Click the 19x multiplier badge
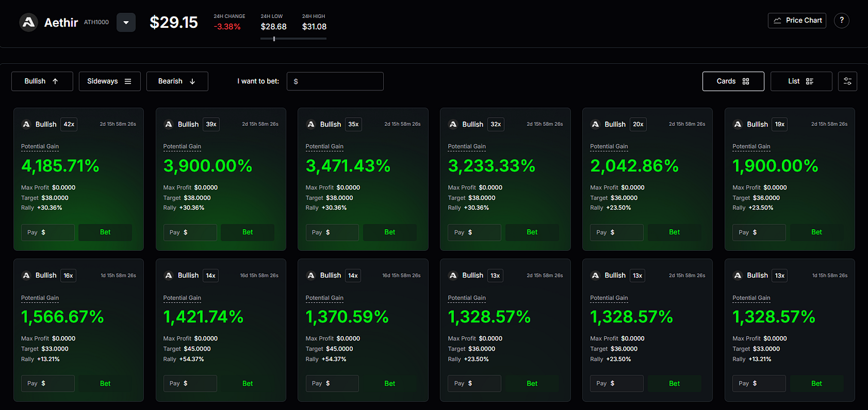This screenshot has height=410, width=868. (x=779, y=124)
